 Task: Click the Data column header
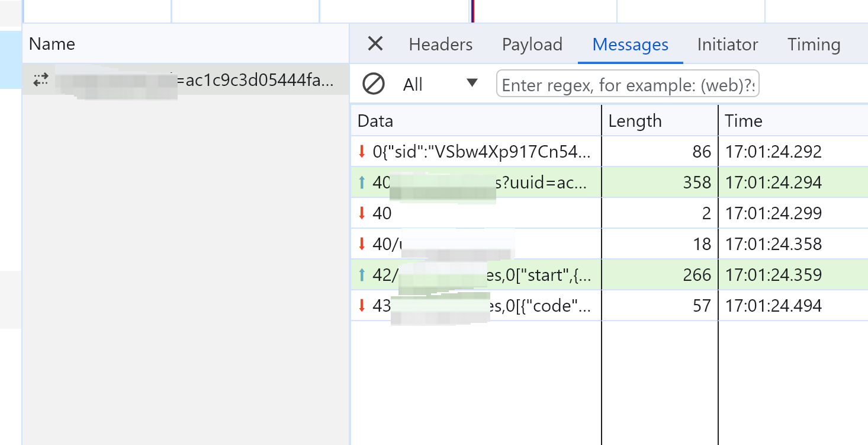[x=476, y=121]
